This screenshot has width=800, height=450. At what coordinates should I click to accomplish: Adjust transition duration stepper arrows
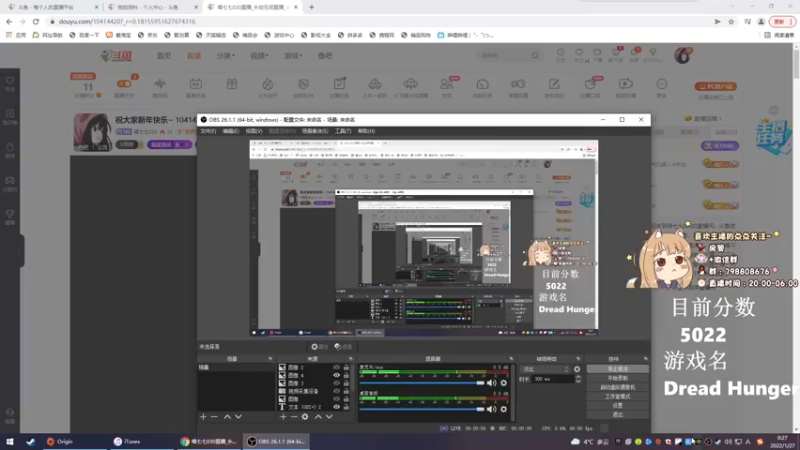coord(578,379)
